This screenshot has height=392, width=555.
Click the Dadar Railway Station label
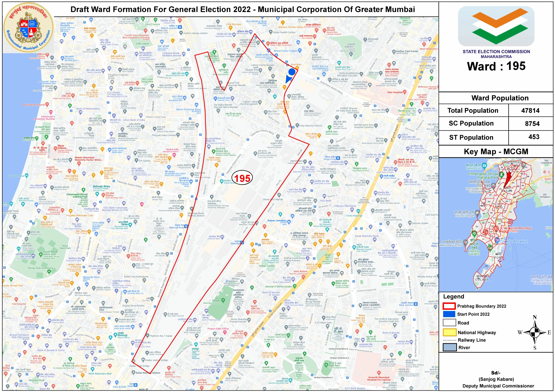pos(148,373)
